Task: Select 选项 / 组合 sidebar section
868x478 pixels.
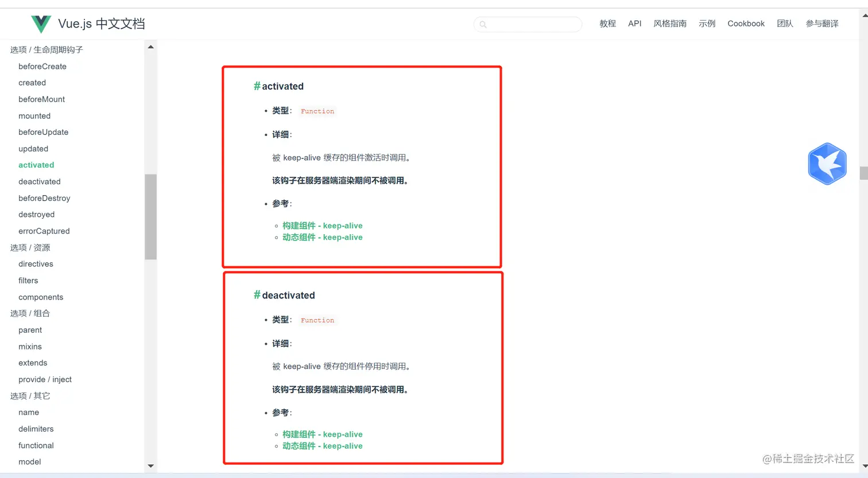Action: pos(30,313)
